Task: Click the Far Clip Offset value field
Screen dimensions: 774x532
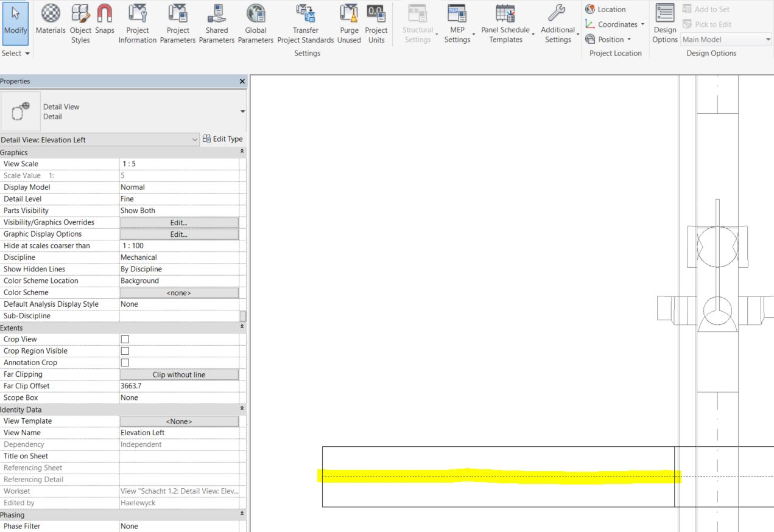Action: pyautogui.click(x=179, y=386)
